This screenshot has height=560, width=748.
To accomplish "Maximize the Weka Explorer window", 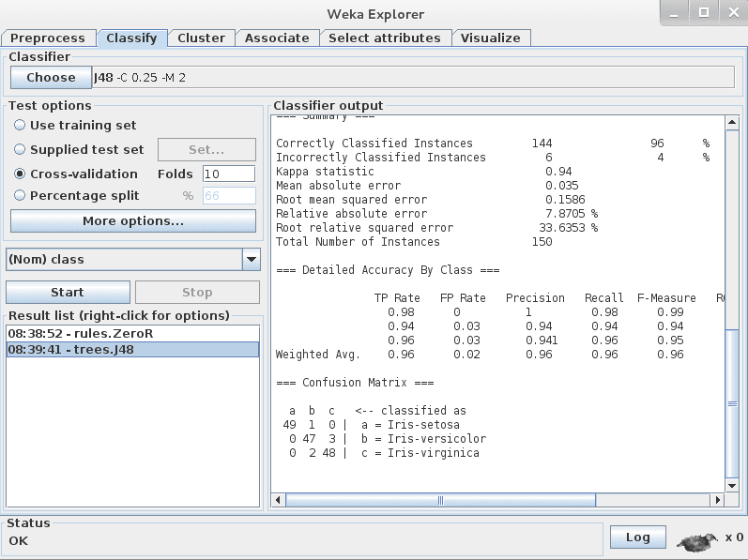I will click(x=704, y=12).
